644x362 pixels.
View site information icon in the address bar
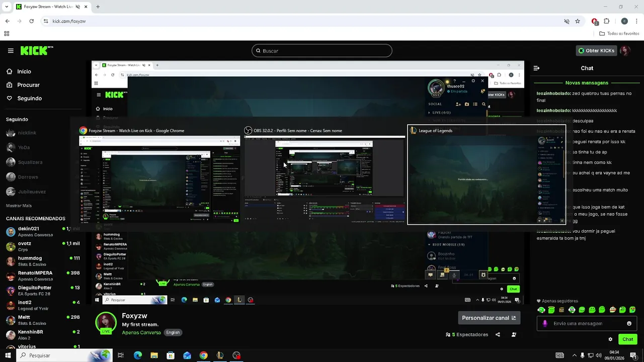pyautogui.click(x=46, y=21)
